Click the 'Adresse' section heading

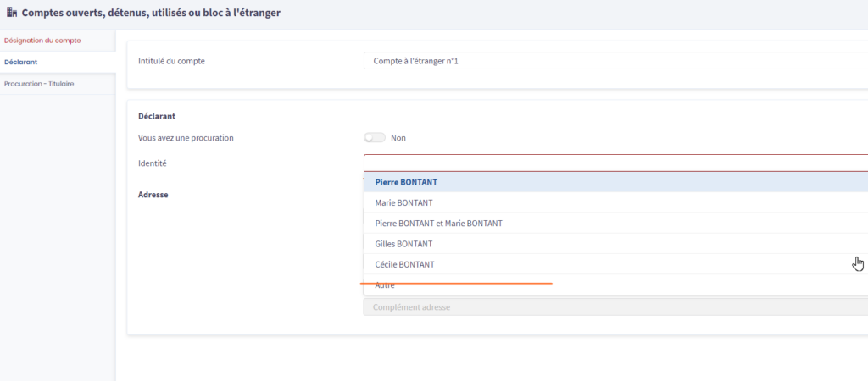coord(153,195)
